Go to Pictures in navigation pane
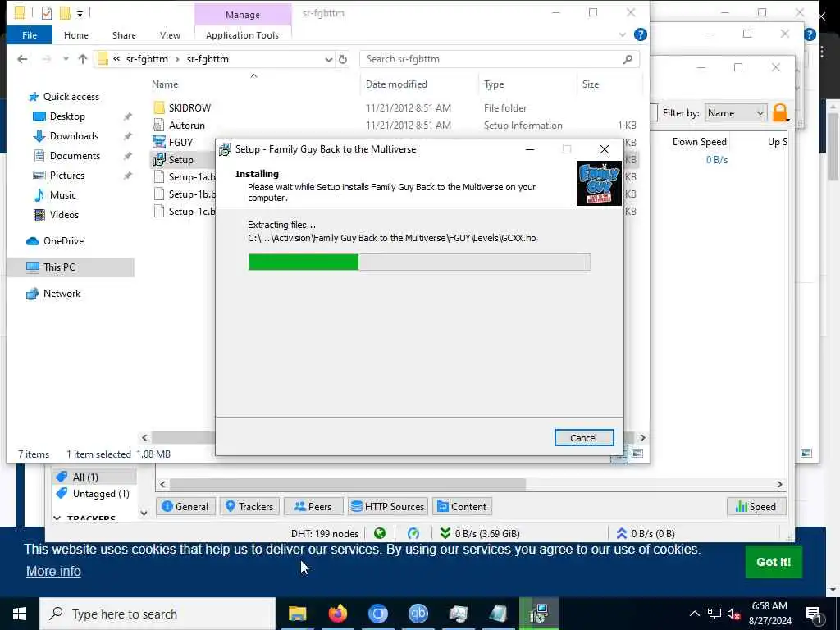840x630 pixels. (67, 176)
